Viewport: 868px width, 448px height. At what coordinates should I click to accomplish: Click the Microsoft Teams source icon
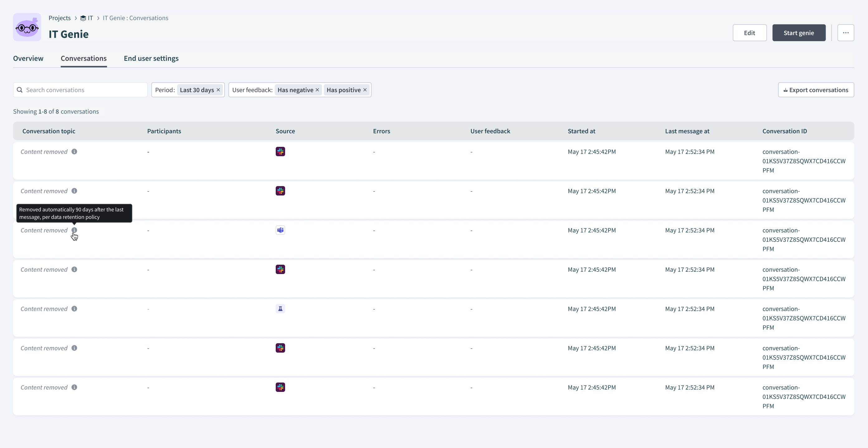point(280,230)
